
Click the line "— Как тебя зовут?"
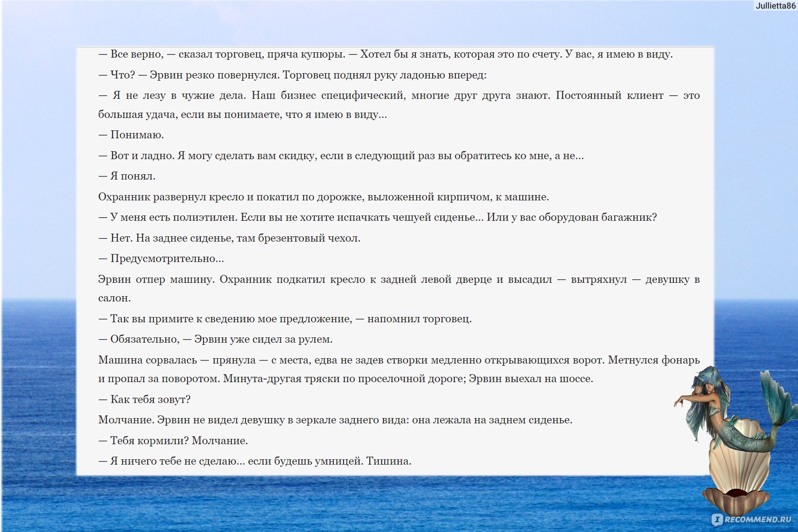click(x=145, y=399)
